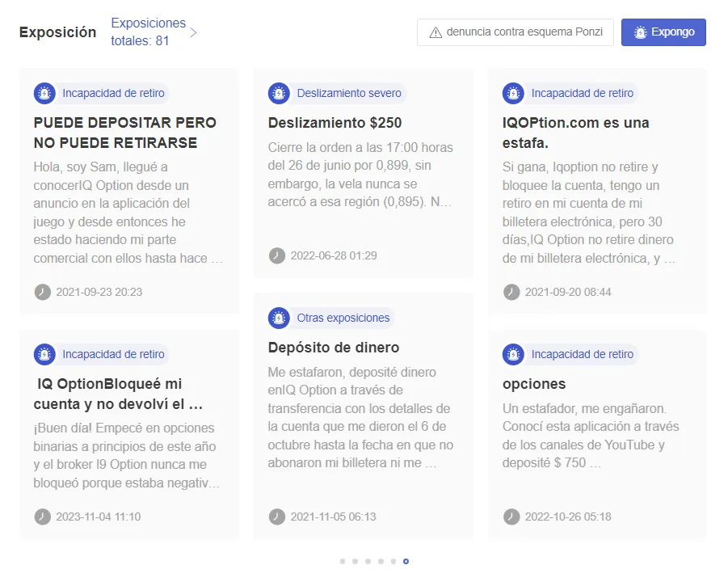This screenshot has width=728, height=582.
Task: Click text starting Cierre la orden a las 17:00
Action: click(360, 175)
